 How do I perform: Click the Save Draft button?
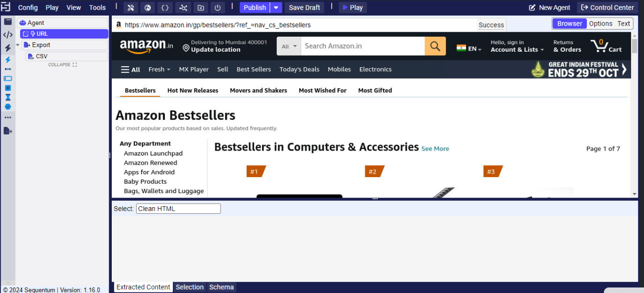click(304, 8)
